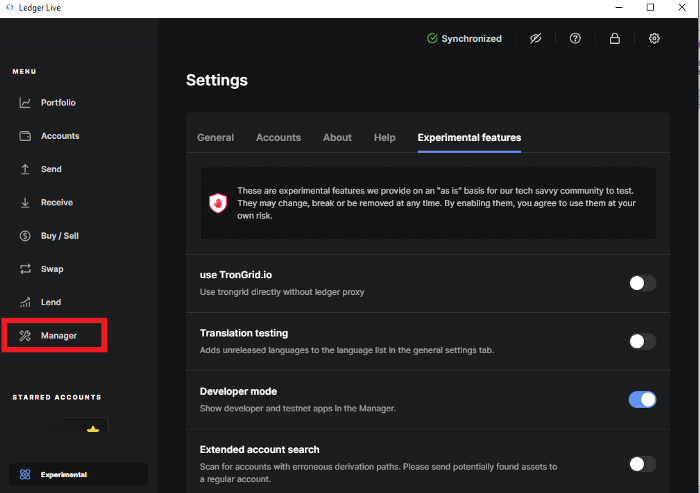Click the Swap arrows icon
The image size is (700, 493).
(x=25, y=269)
